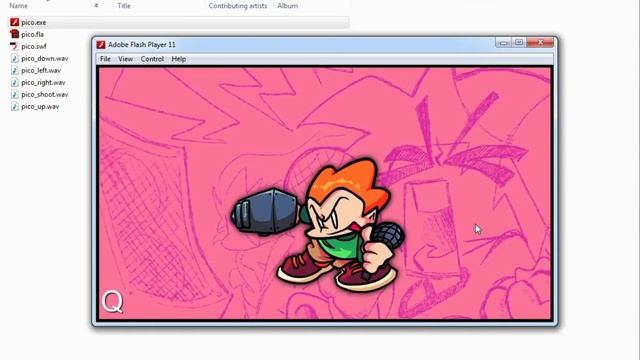
Task: Minimize the Adobe Flash Player window
Action: [x=503, y=42]
